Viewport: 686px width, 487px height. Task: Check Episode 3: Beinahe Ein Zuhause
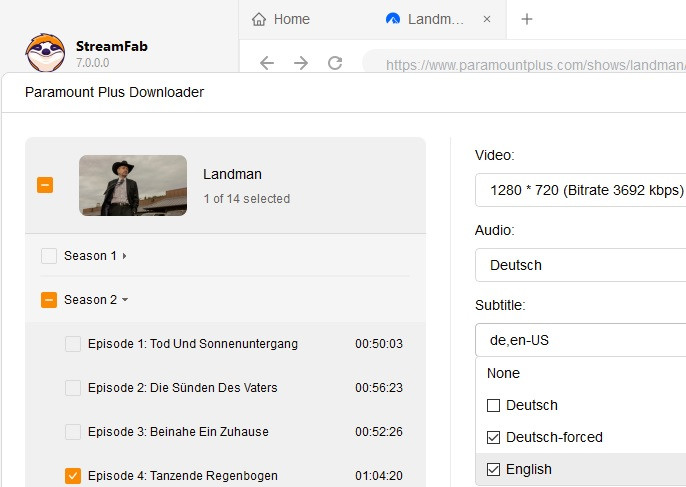[x=73, y=432]
